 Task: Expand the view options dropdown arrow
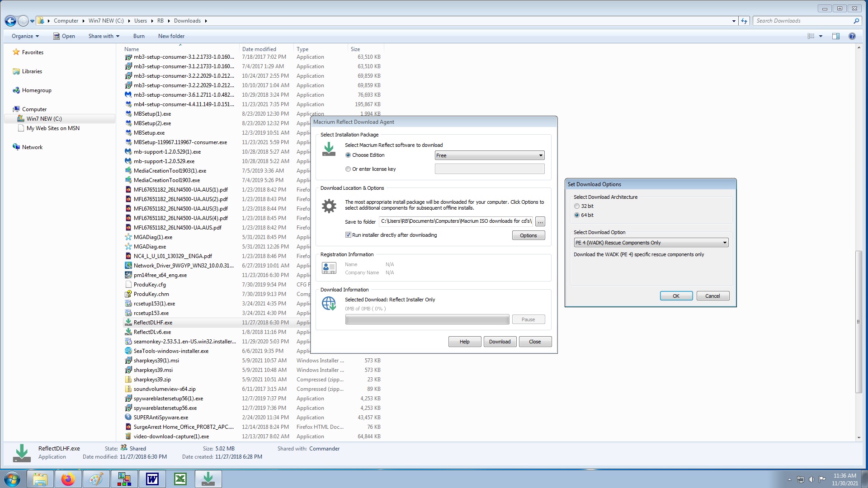click(821, 36)
